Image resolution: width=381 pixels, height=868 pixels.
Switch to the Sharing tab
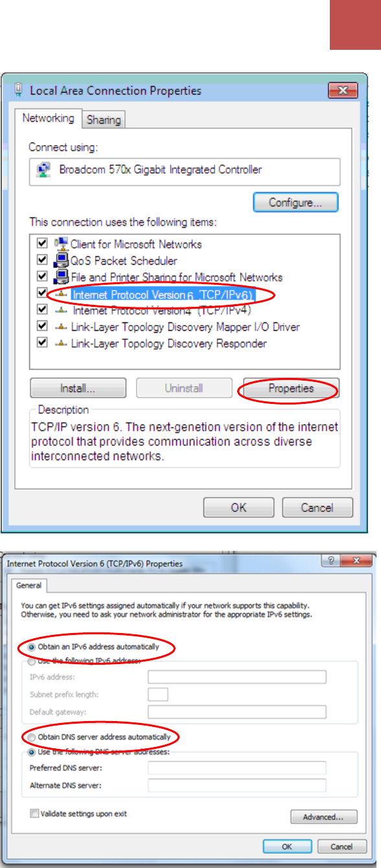[x=104, y=120]
